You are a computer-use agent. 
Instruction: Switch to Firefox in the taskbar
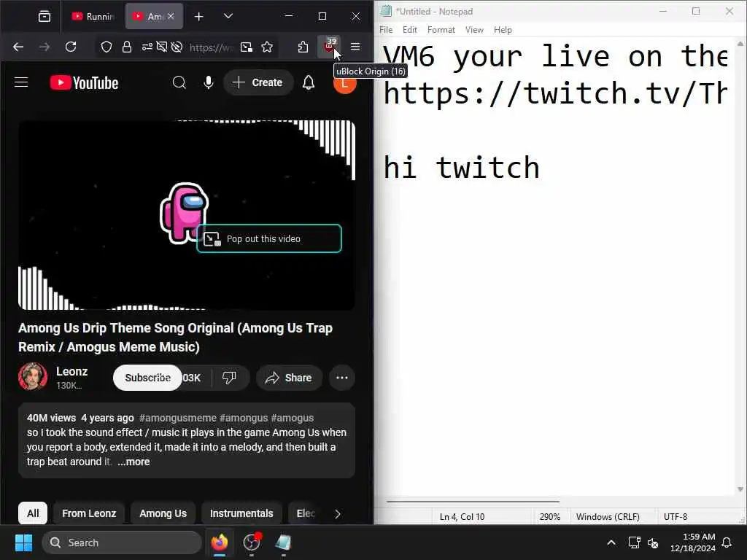[220, 542]
